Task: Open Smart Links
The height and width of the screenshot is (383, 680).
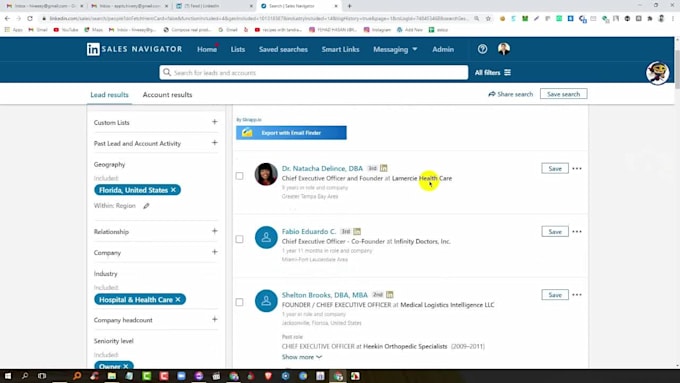Action: 340,49
